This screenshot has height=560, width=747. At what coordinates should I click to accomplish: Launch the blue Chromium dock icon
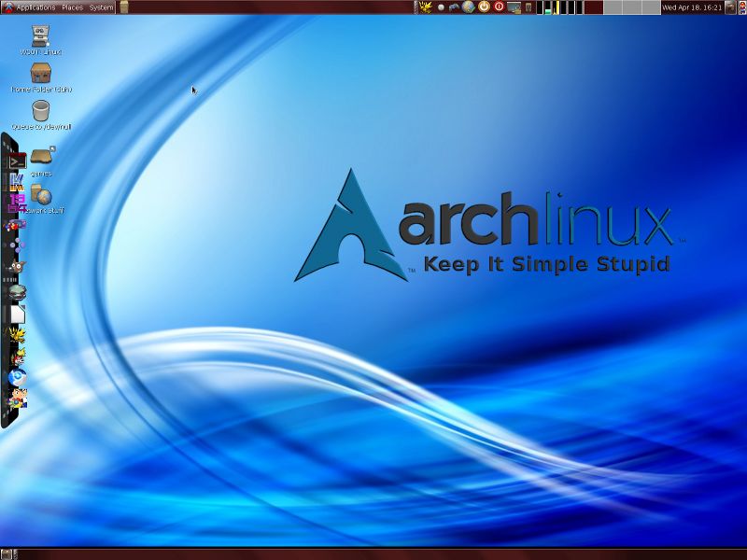(x=18, y=378)
